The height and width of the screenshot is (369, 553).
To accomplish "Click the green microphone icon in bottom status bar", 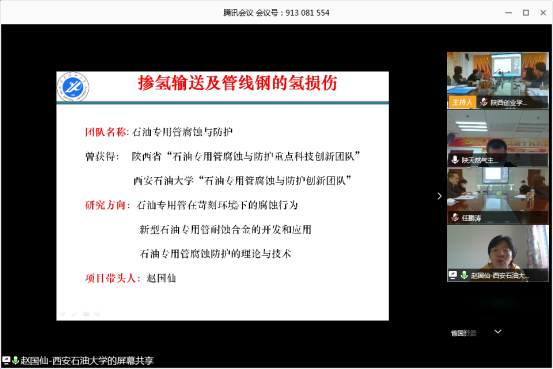I will click(15, 360).
